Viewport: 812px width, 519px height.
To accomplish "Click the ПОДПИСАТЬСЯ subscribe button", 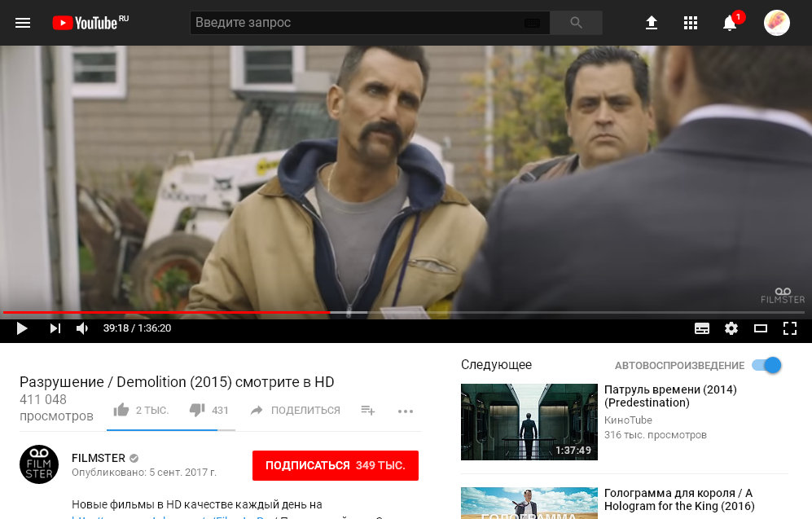I will point(336,465).
